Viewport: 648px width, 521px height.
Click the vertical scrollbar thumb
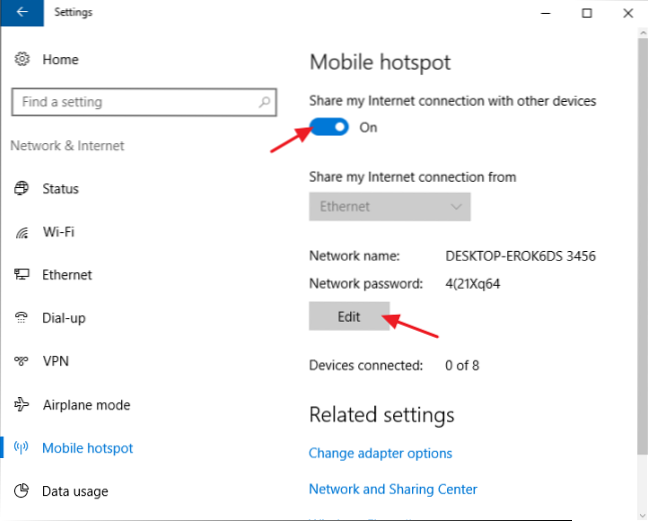pyautogui.click(x=643, y=247)
